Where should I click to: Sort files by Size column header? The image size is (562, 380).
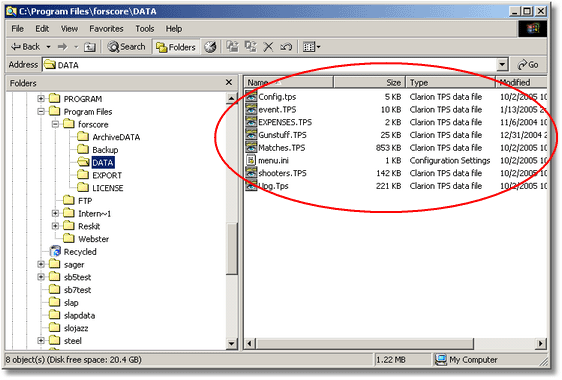point(370,82)
